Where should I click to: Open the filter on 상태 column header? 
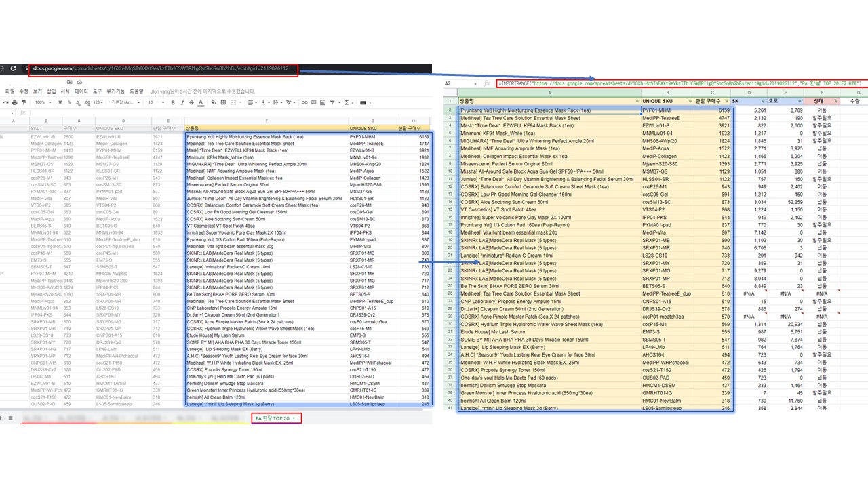836,101
